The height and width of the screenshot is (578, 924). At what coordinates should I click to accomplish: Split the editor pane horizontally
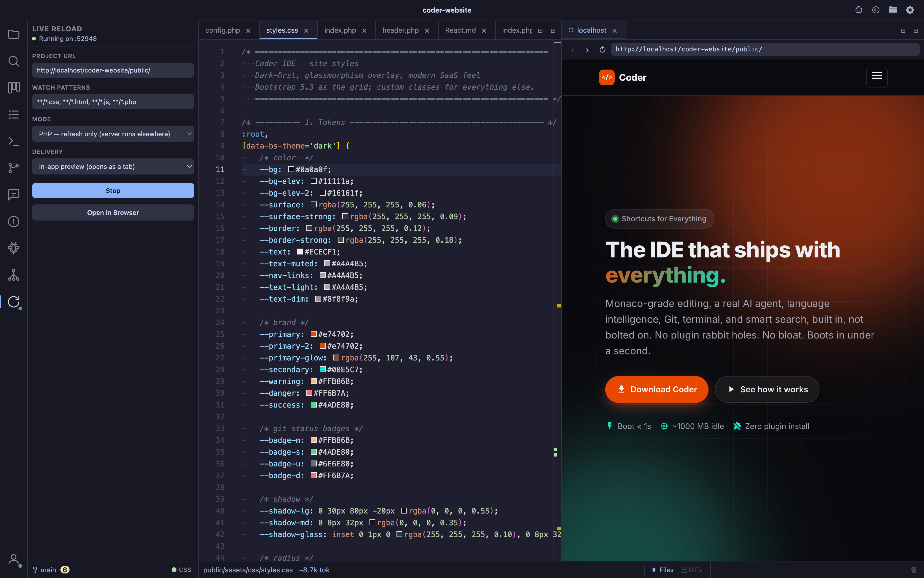tap(540, 31)
